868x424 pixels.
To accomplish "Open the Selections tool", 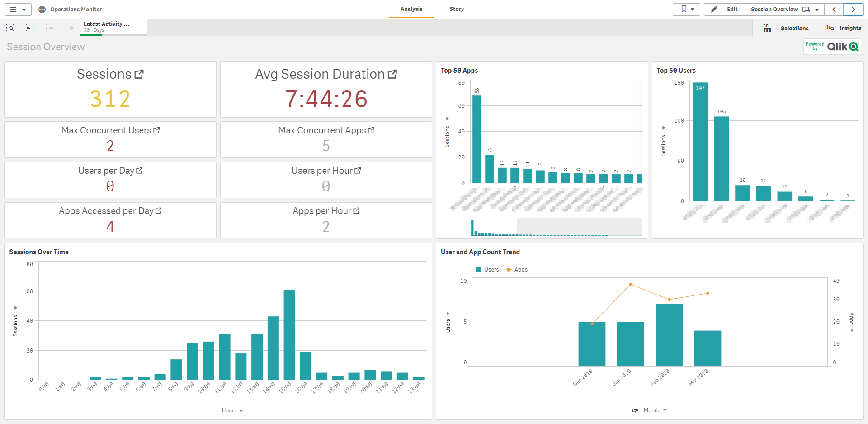I will [x=786, y=28].
